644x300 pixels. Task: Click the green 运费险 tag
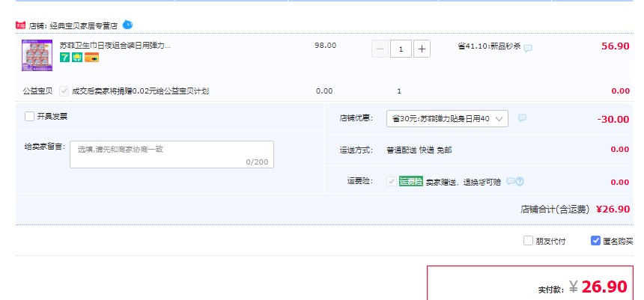[410, 181]
